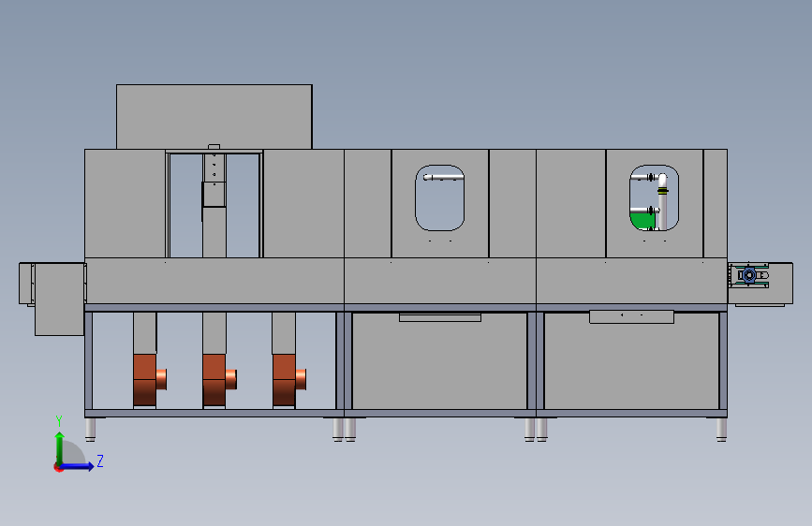Select the blue gear motor at the right end
812x526 pixels.
click(749, 275)
